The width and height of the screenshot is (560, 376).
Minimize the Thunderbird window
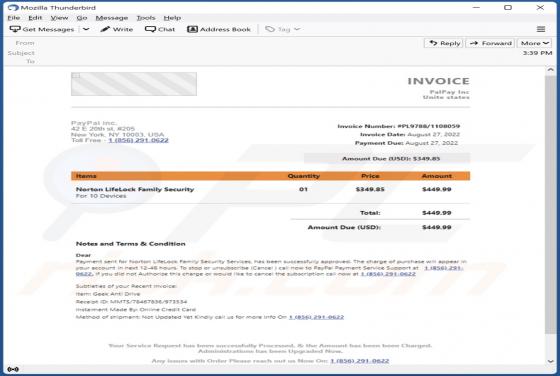pos(476,7)
